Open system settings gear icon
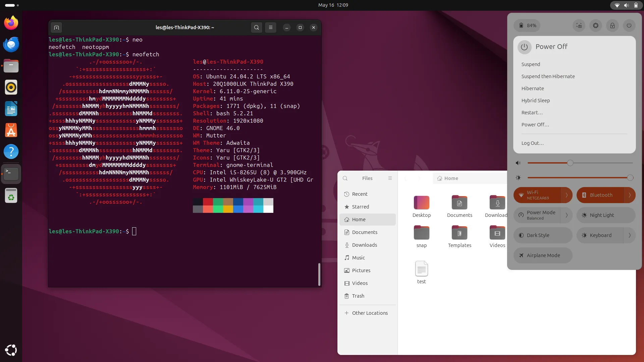This screenshot has width=644, height=362. click(x=596, y=25)
